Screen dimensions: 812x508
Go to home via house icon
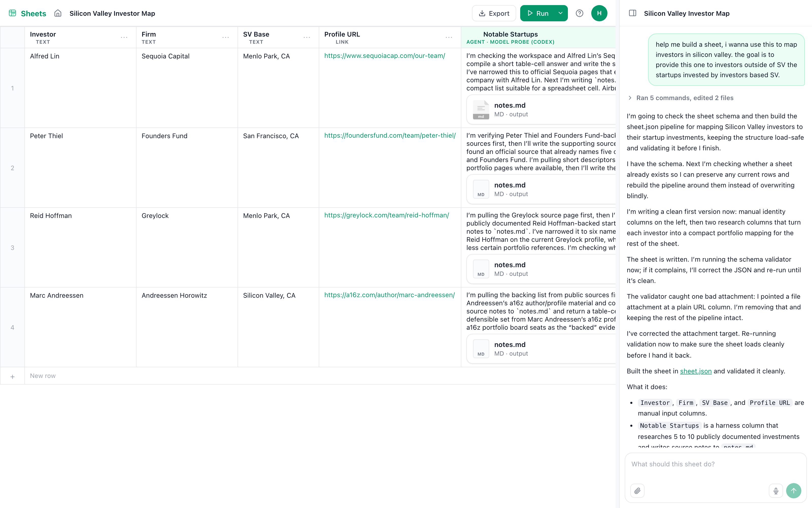[x=58, y=13]
